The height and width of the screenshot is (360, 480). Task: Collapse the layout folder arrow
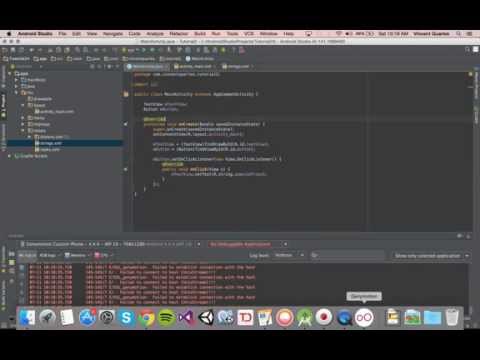tap(23, 105)
